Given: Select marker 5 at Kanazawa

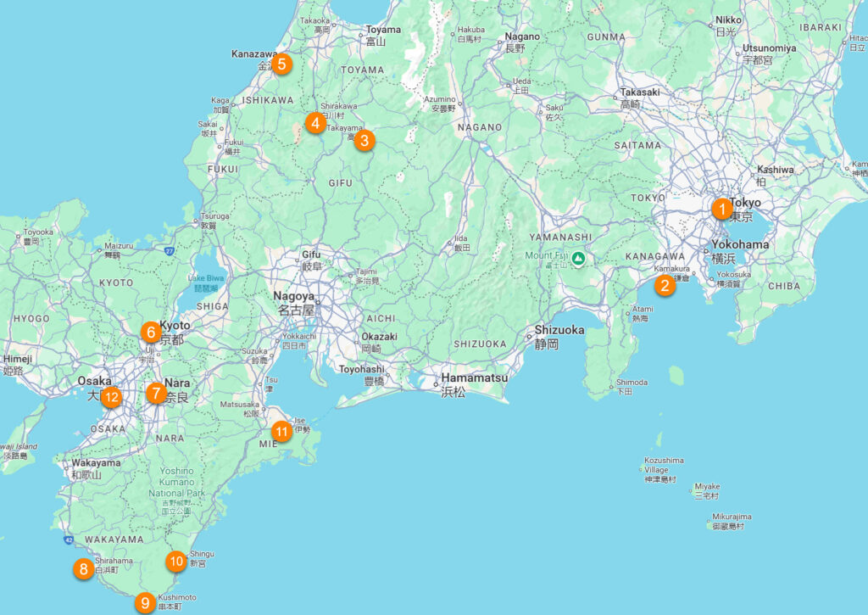Looking at the screenshot, I should 282,64.
